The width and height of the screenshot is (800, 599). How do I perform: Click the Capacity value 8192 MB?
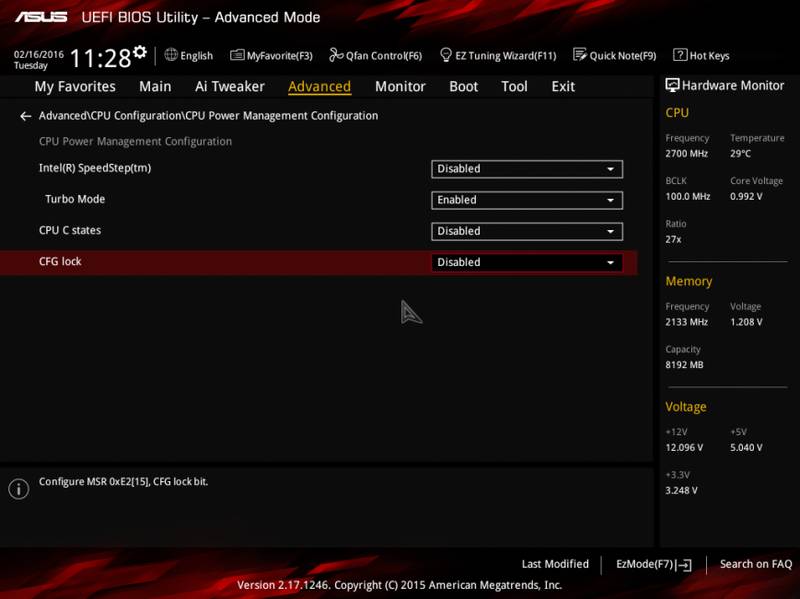pyautogui.click(x=684, y=365)
